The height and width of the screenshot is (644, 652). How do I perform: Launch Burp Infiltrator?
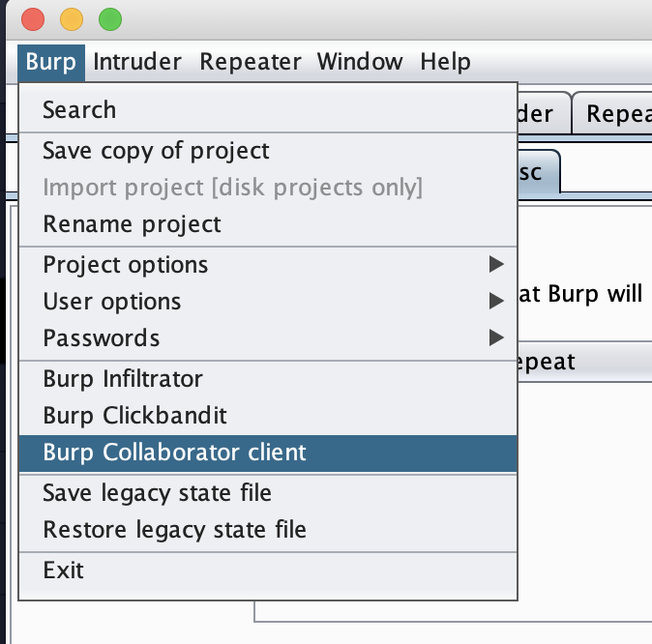pyautogui.click(x=268, y=379)
